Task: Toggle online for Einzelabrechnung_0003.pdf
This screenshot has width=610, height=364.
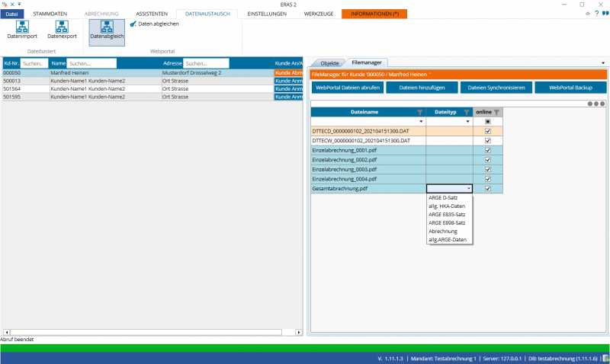Action: (x=488, y=169)
